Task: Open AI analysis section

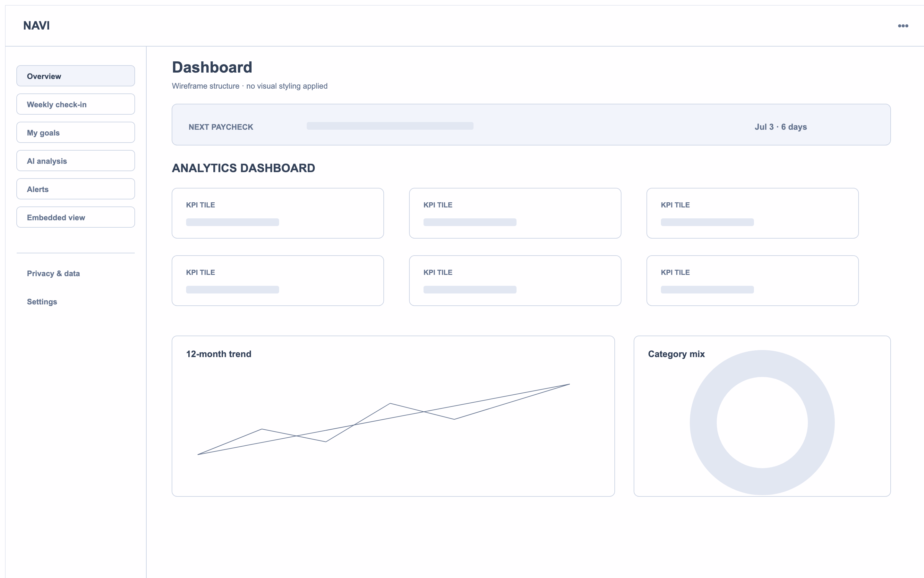Action: click(x=76, y=161)
